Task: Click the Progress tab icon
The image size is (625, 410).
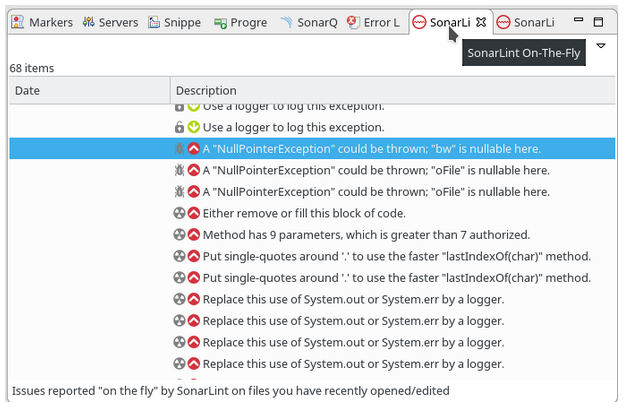Action: pos(220,23)
